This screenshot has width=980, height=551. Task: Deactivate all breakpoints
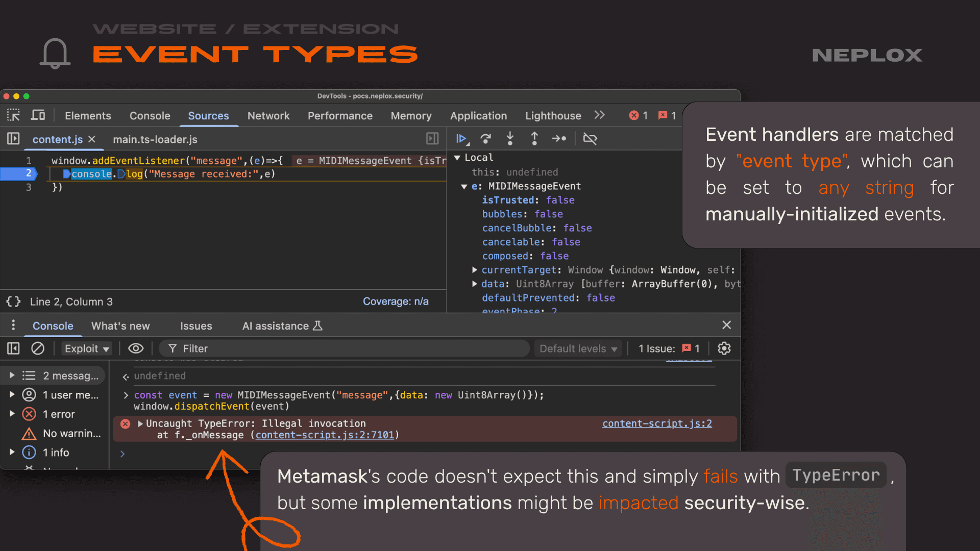tap(591, 138)
